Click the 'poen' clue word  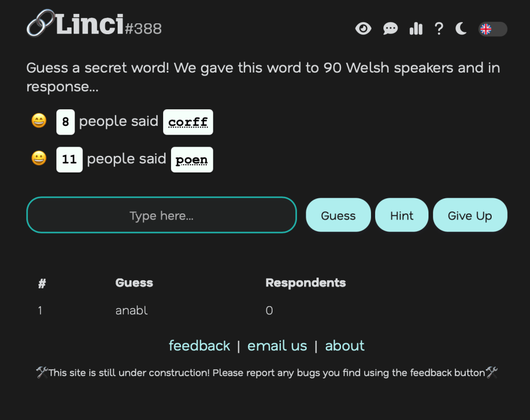coord(192,160)
